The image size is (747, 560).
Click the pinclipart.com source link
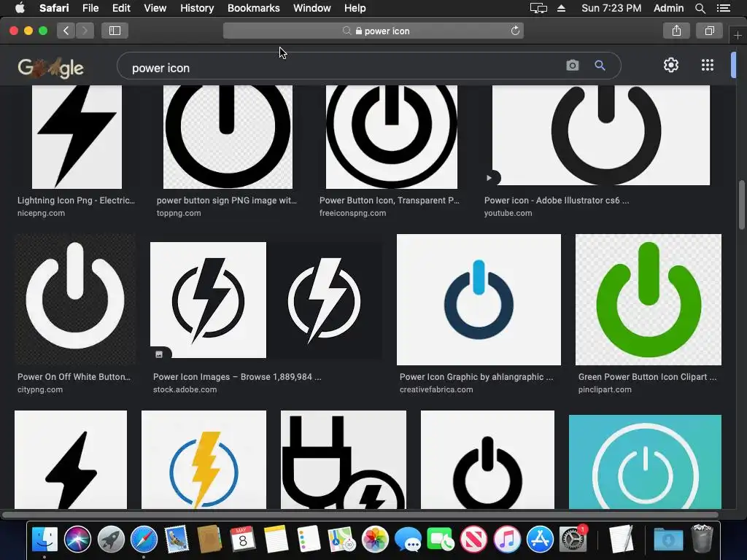pos(605,389)
